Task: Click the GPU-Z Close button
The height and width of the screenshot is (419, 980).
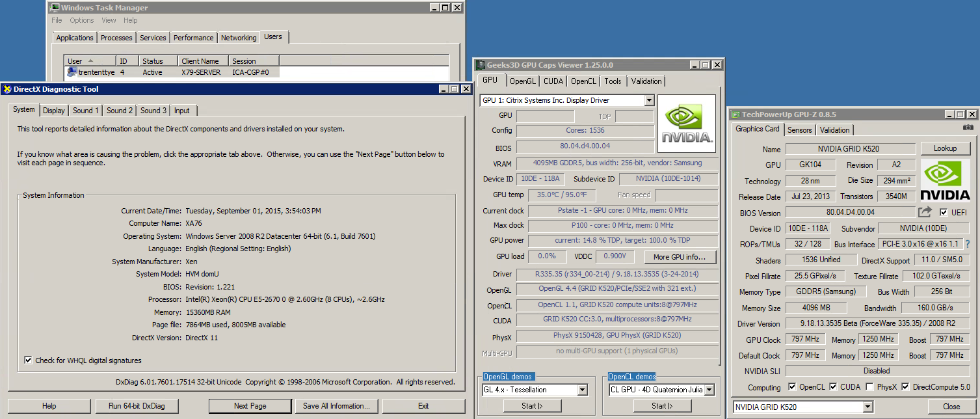Action: 951,407
